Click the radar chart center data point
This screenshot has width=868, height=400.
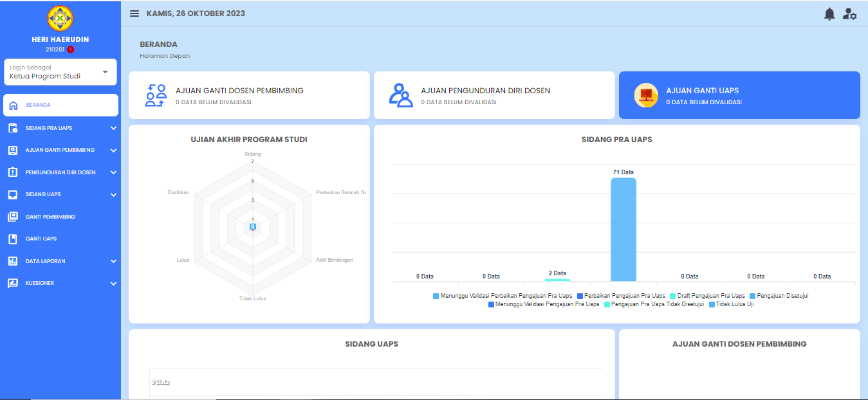(x=253, y=226)
